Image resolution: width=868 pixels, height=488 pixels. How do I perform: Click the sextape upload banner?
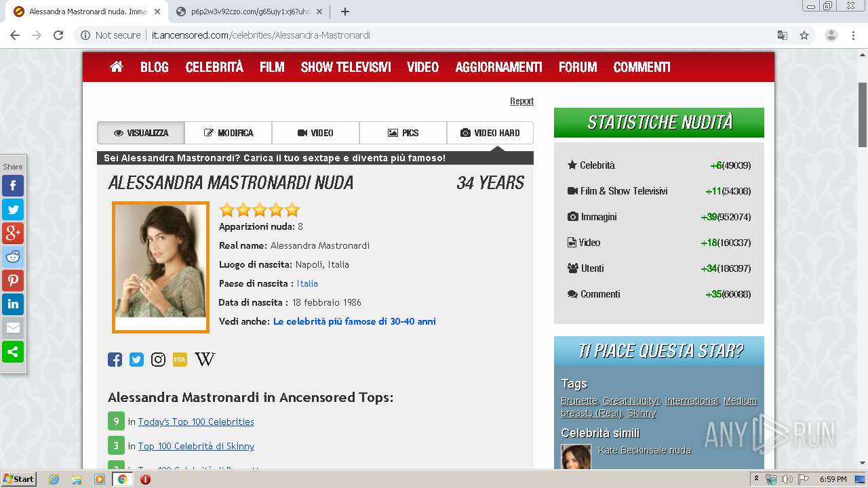click(x=315, y=158)
